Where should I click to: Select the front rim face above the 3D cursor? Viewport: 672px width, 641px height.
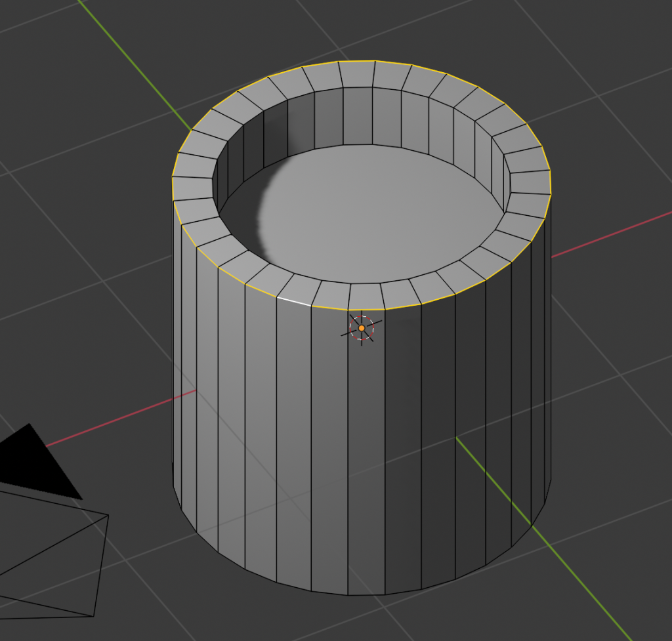(366, 295)
